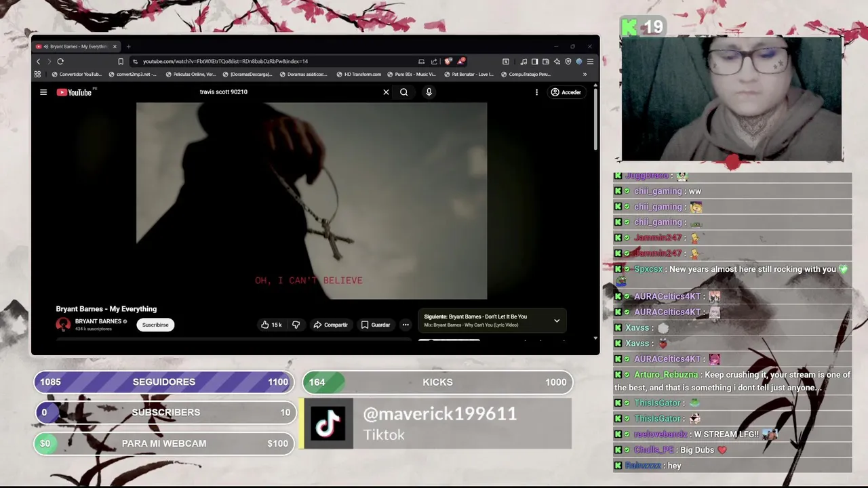Click the KICKS goal progress bar
This screenshot has width=868, height=488.
pos(437,382)
